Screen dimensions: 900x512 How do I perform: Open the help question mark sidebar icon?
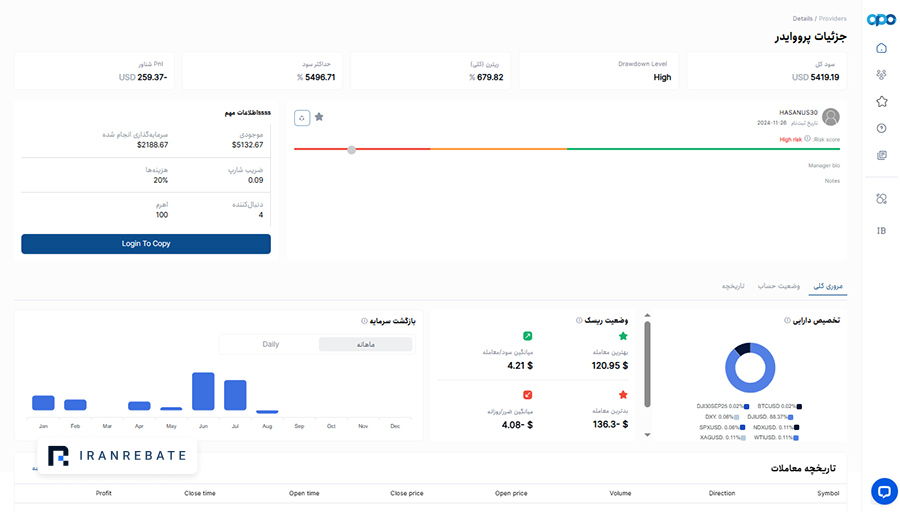(882, 129)
